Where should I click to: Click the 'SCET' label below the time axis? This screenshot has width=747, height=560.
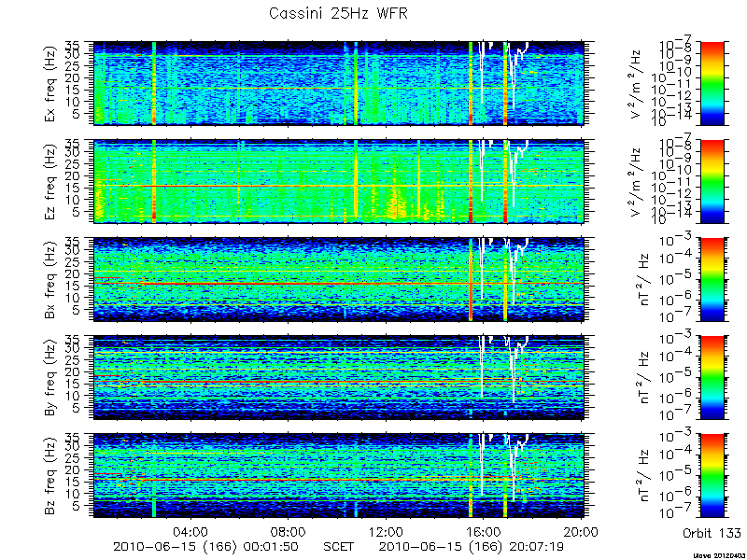click(x=338, y=546)
